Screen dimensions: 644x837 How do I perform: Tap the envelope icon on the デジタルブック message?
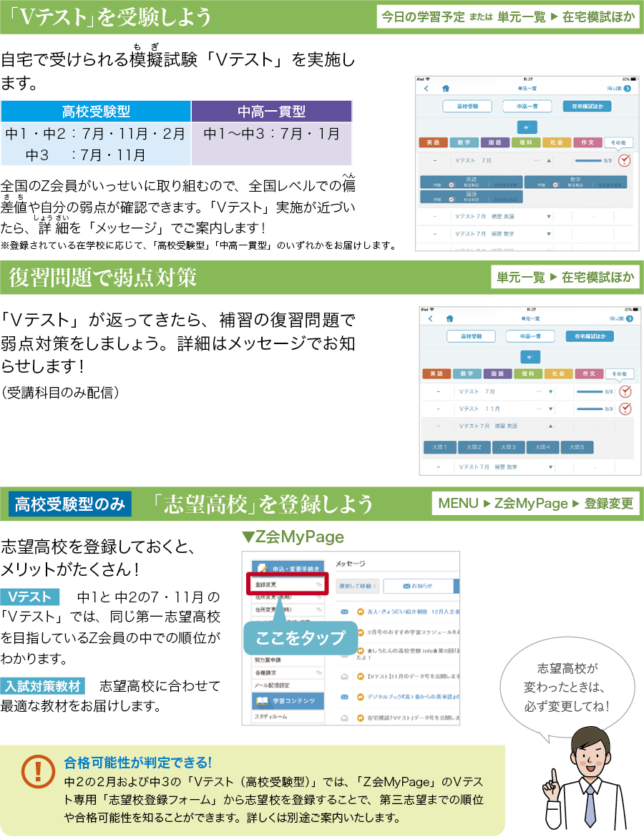click(x=344, y=697)
